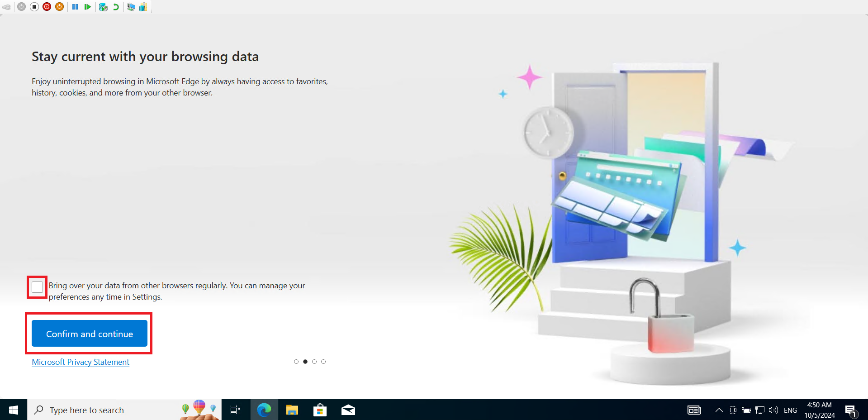Screen dimensions: 868x420
Task: Click the grey Start power button icon
Action: pyautogui.click(x=22, y=7)
